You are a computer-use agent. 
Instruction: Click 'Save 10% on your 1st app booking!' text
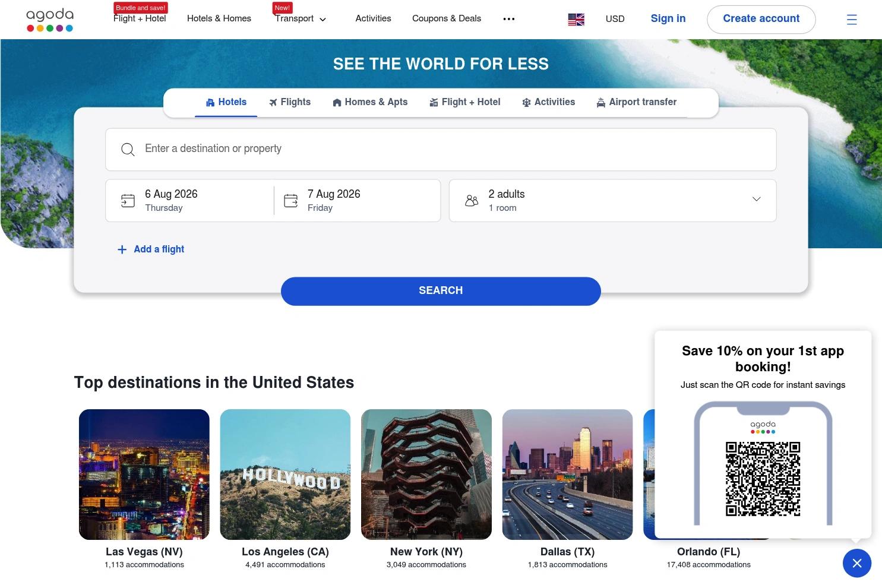coord(763,359)
